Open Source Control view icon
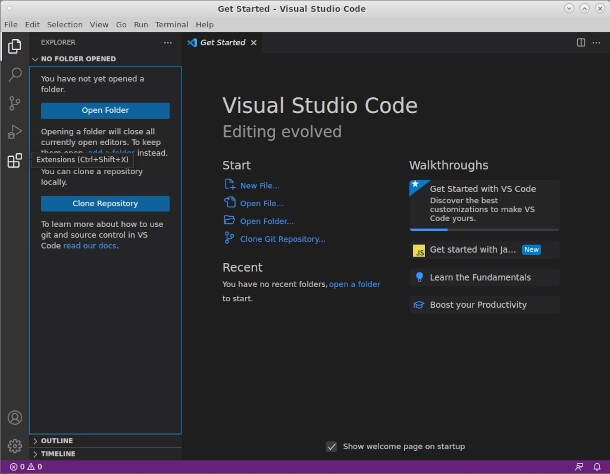The image size is (610, 474). [x=14, y=103]
